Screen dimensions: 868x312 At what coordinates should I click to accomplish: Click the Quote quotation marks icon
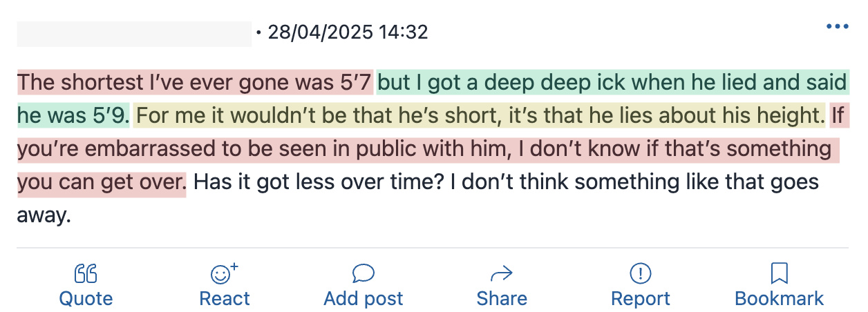click(x=86, y=274)
